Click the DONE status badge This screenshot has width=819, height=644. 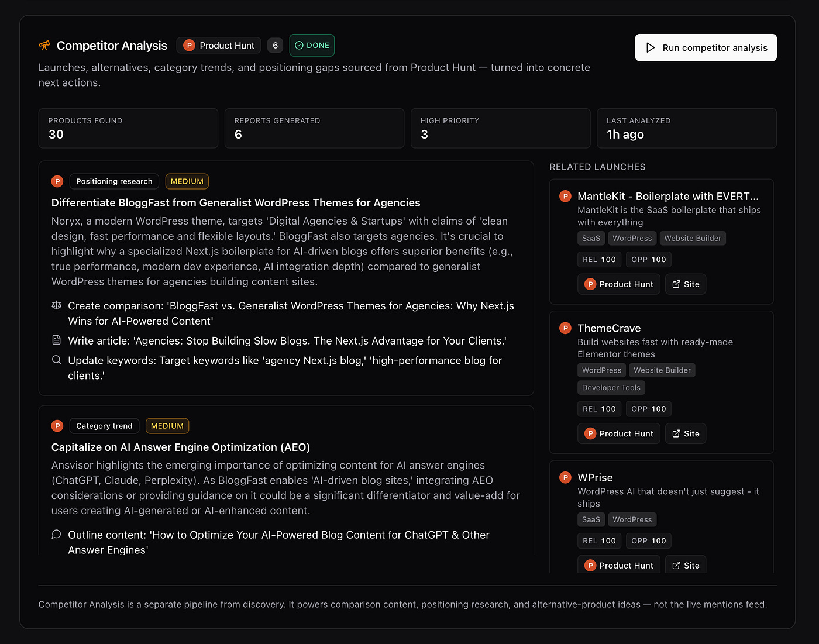pos(312,45)
